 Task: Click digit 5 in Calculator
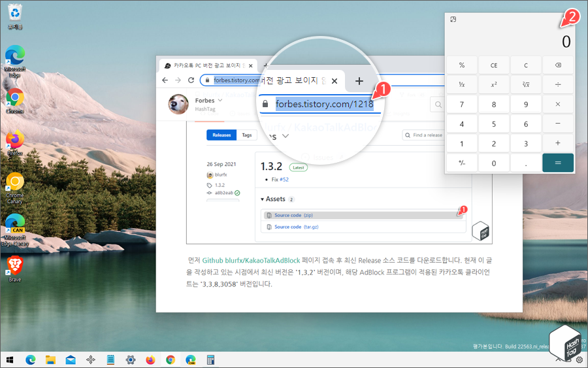(494, 124)
